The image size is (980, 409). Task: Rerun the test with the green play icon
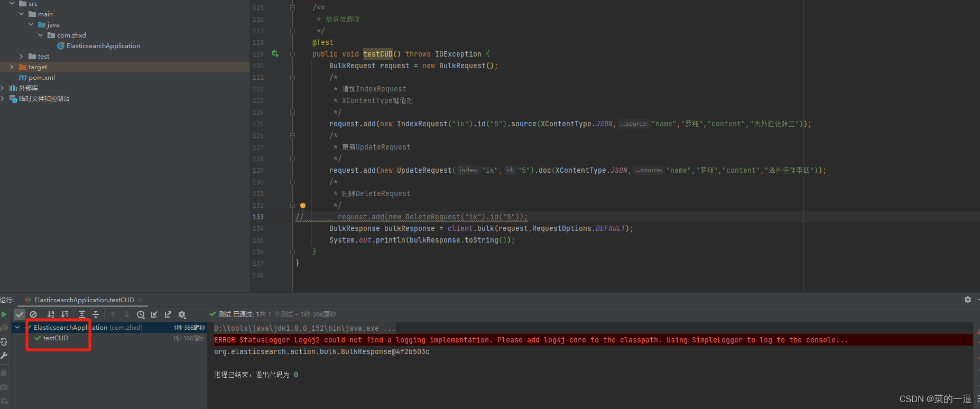click(4, 314)
